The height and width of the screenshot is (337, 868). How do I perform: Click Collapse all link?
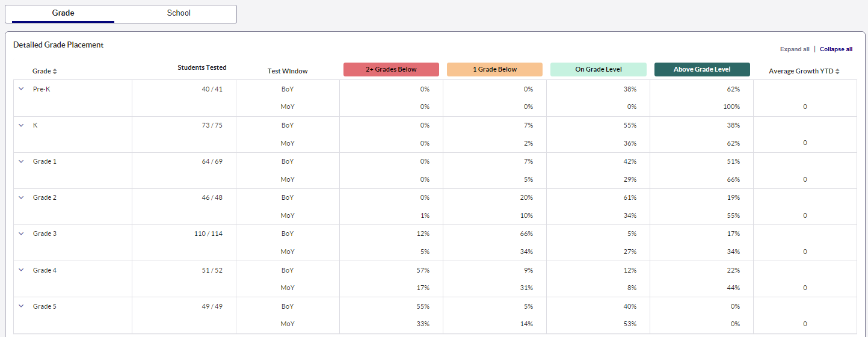point(836,49)
